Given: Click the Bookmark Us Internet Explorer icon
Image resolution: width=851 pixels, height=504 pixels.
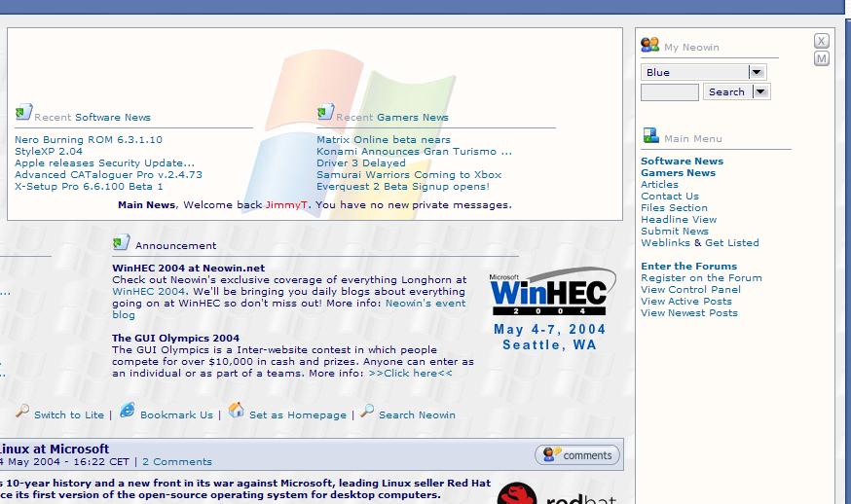Looking at the screenshot, I should tap(127, 411).
